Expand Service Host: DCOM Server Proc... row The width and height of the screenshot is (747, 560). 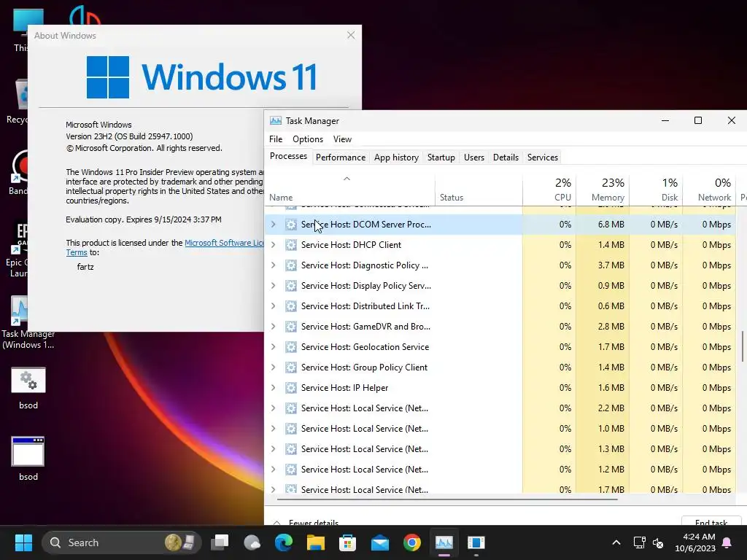coord(273,225)
